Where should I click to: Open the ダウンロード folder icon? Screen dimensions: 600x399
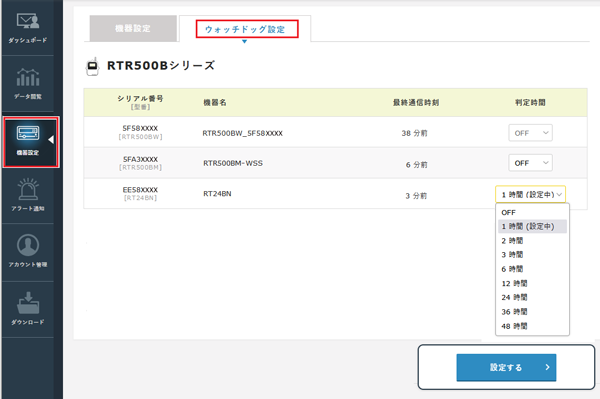point(28,303)
